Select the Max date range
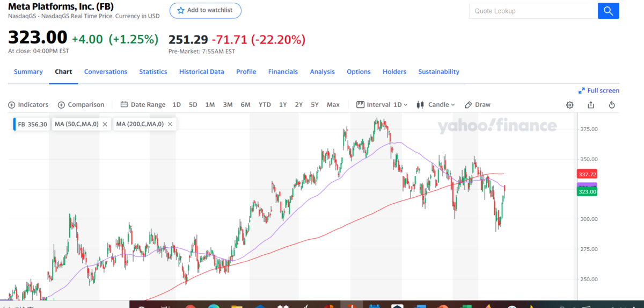This screenshot has width=644, height=308. (x=333, y=105)
